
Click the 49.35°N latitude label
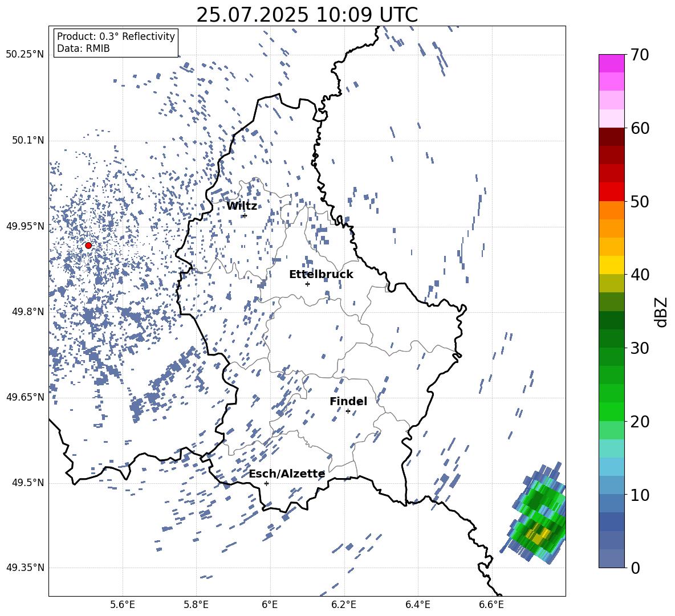(25, 568)
